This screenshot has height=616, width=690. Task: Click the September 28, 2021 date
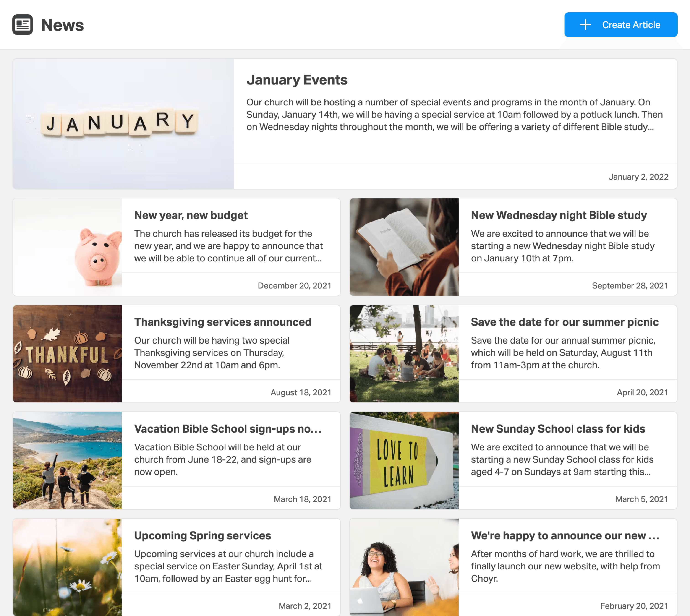[630, 286]
